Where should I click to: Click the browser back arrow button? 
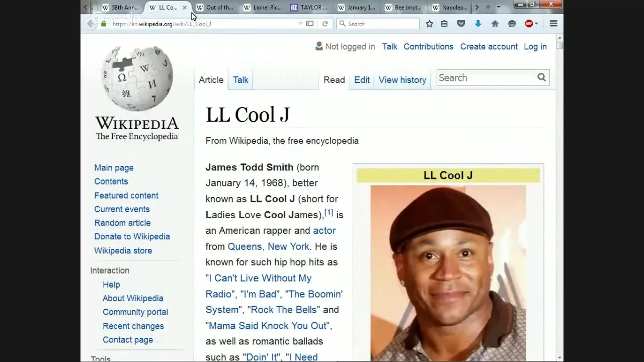[90, 24]
